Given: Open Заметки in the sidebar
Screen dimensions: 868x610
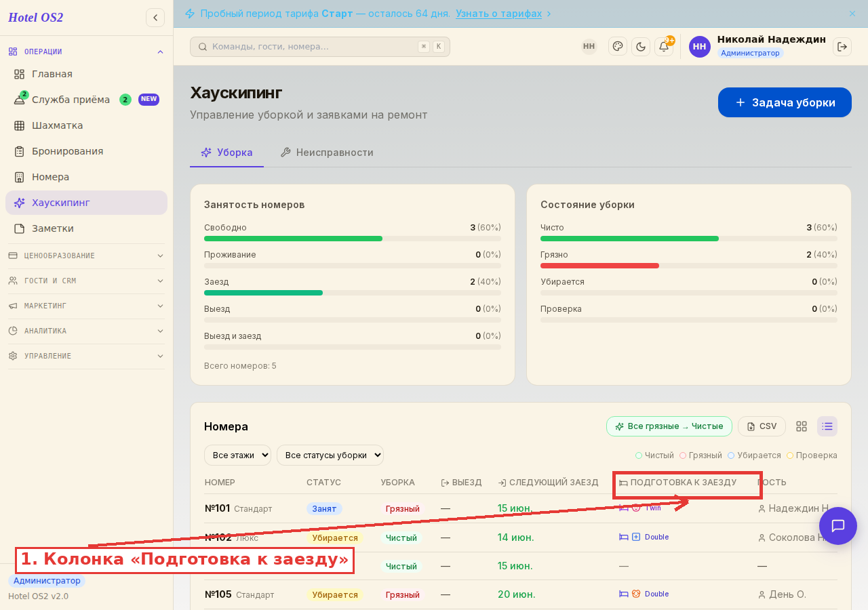Looking at the screenshot, I should [86, 228].
